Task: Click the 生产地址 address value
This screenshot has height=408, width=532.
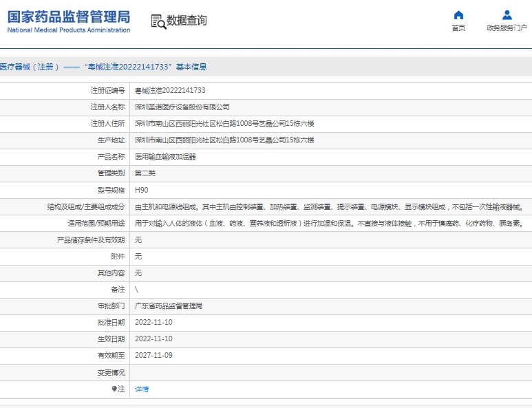Action: [x=224, y=140]
